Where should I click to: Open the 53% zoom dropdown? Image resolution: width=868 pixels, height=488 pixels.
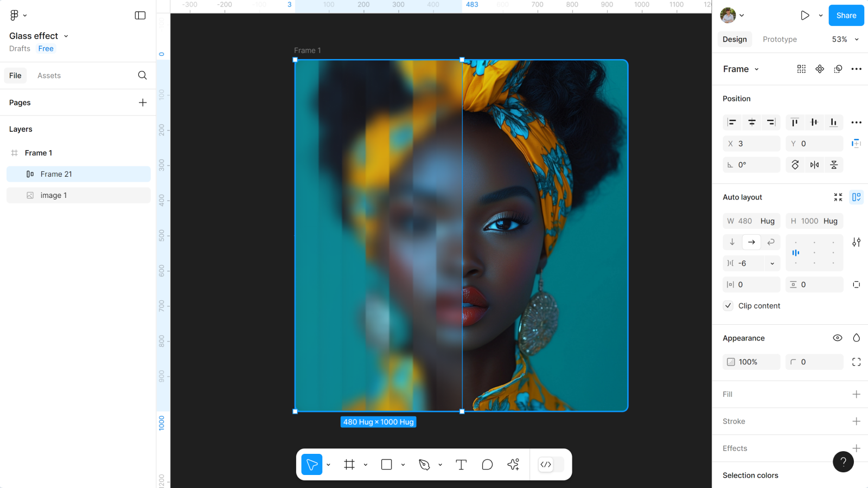(845, 39)
